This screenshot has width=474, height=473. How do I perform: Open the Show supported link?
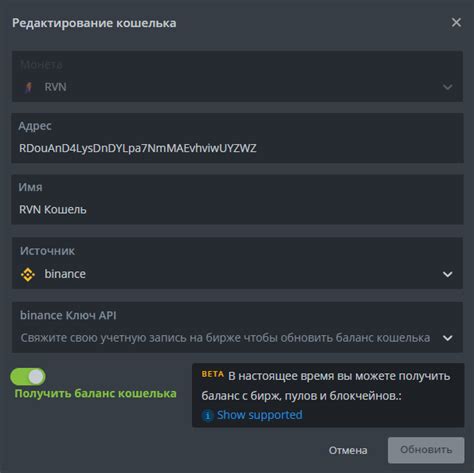(x=259, y=415)
